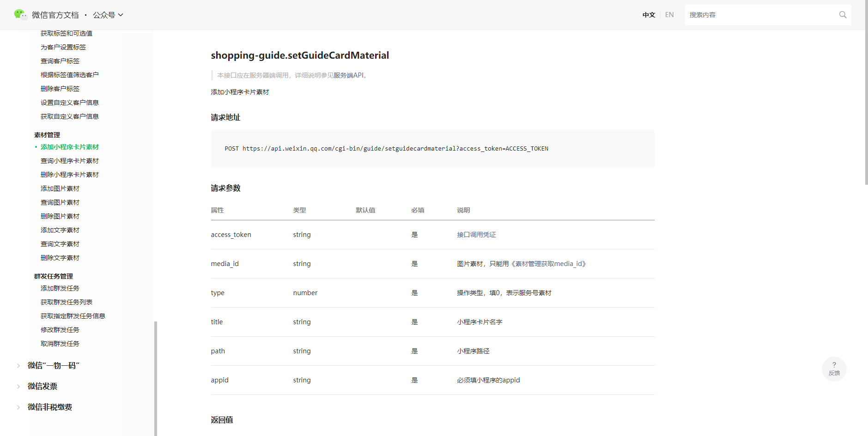Image resolution: width=868 pixels, height=436 pixels.
Task: Click the 类型 column header
Action: tap(299, 210)
